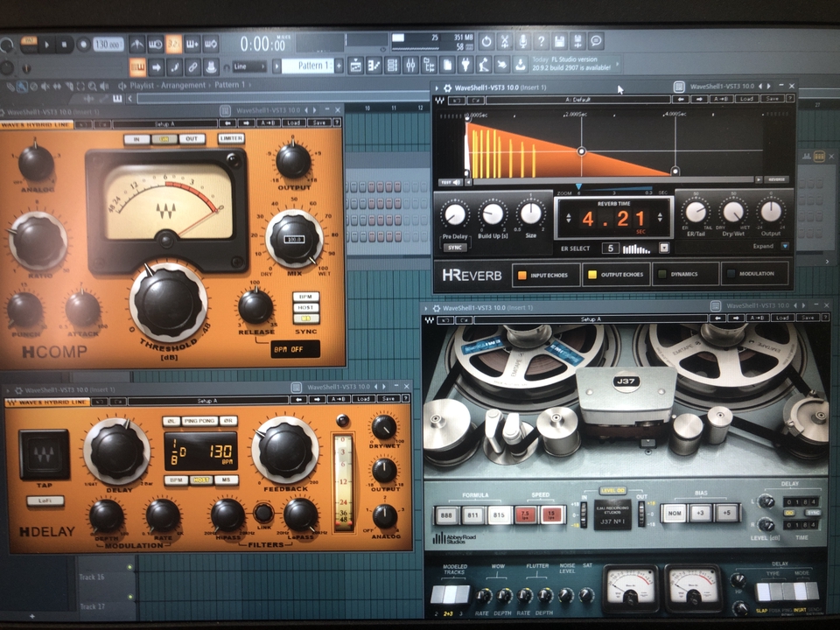Screen dimensions: 840x630
Task: Select MS mode on HDelay
Action: pos(226,480)
